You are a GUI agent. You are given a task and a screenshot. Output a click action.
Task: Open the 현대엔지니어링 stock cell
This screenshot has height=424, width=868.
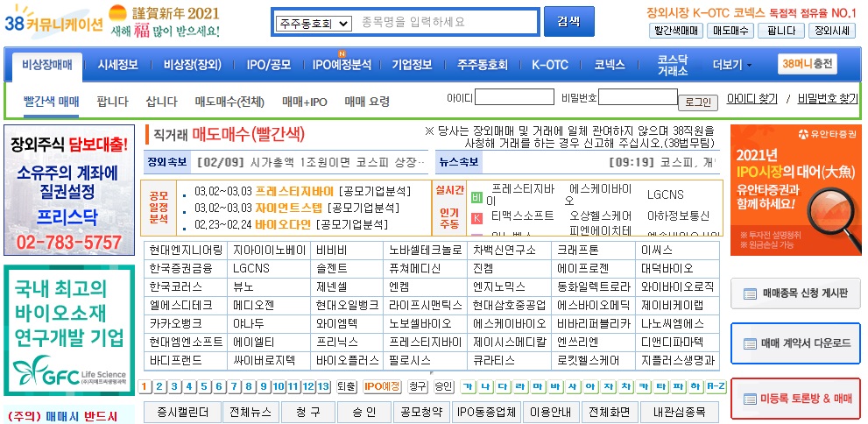pos(186,251)
